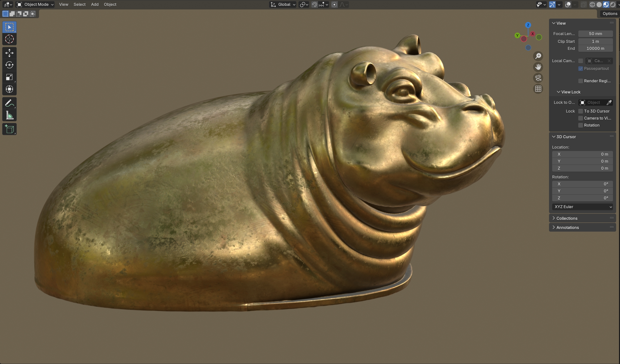Select the Annotate pencil tool
Viewport: 620px width, 364px height.
(x=9, y=103)
